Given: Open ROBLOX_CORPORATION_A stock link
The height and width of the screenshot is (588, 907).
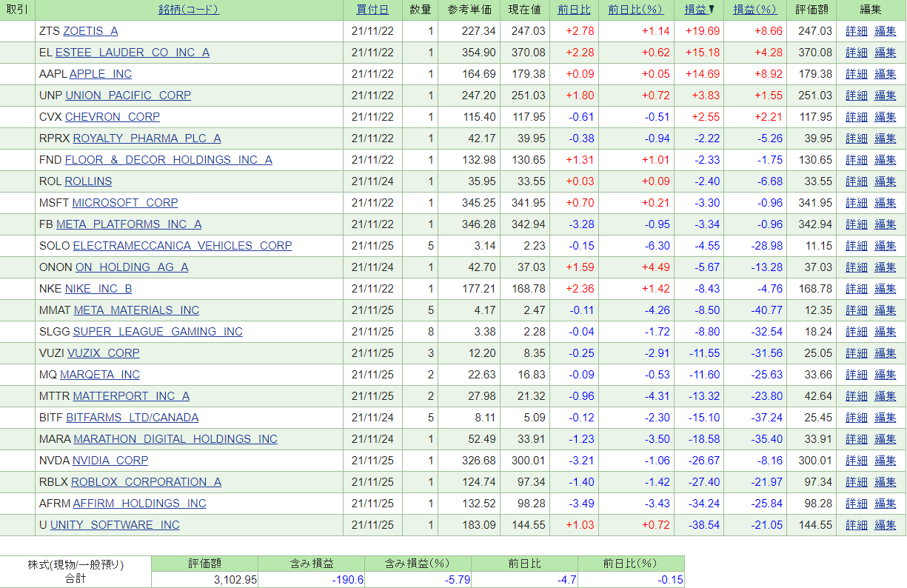Looking at the screenshot, I should pyautogui.click(x=146, y=482).
